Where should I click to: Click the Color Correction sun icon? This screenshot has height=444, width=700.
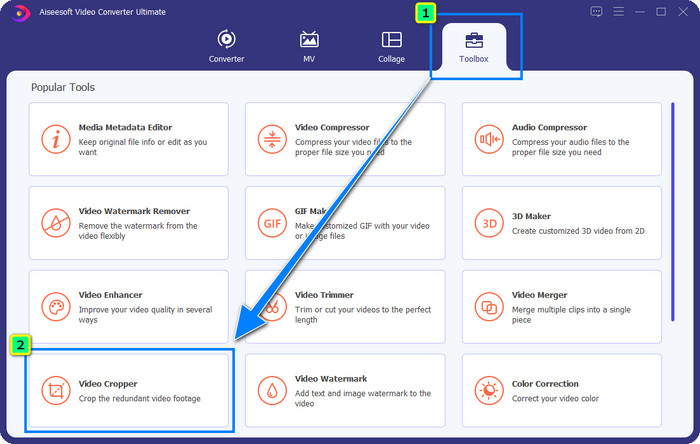coord(489,391)
